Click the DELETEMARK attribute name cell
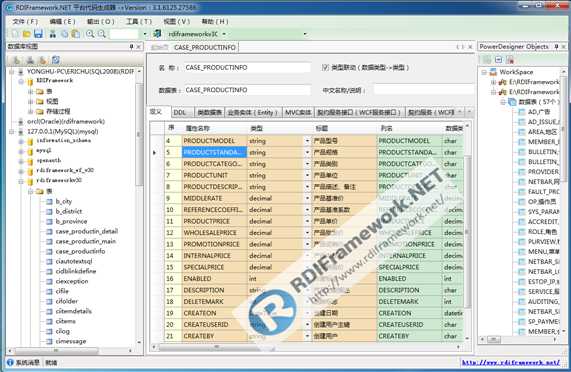Screen dimensions: 571x372 [214, 302]
